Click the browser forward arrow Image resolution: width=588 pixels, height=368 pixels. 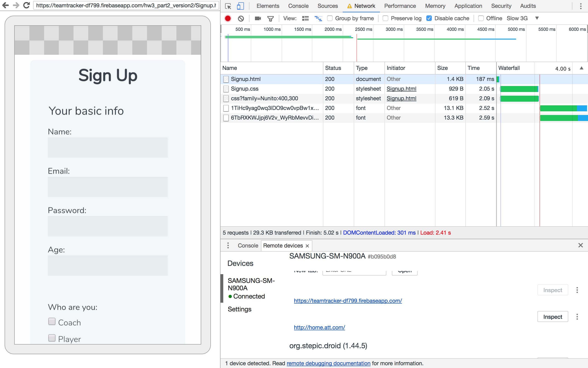16,5
